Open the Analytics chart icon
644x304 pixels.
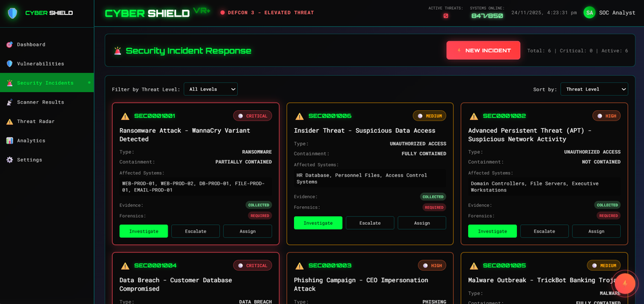tap(10, 140)
